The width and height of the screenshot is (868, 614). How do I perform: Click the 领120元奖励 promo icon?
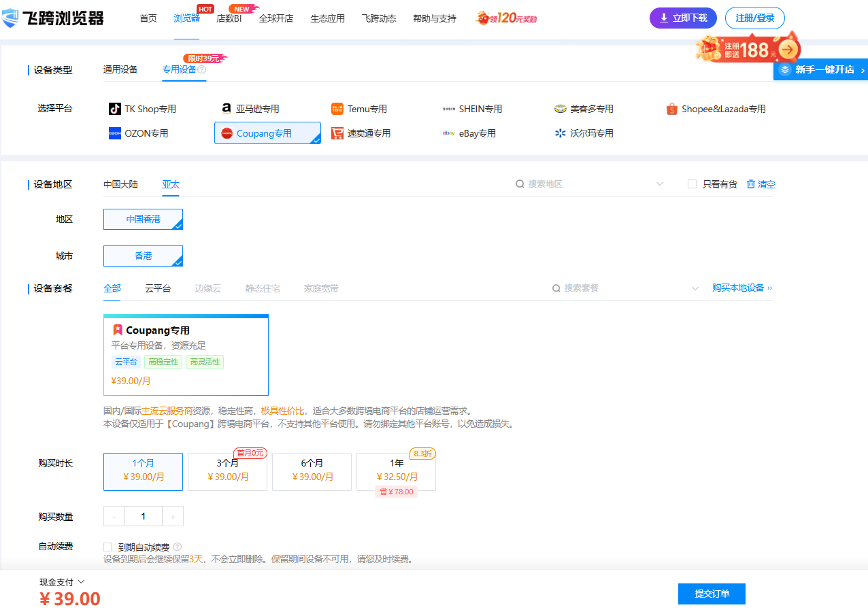pyautogui.click(x=507, y=18)
